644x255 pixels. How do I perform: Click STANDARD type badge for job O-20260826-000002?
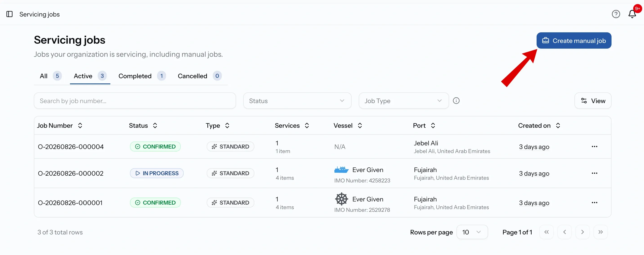(x=230, y=173)
